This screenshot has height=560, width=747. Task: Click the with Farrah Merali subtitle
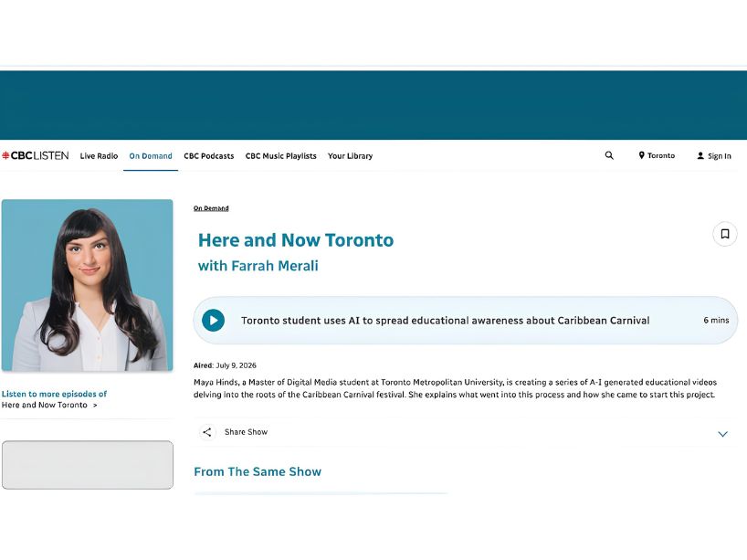[x=258, y=266]
